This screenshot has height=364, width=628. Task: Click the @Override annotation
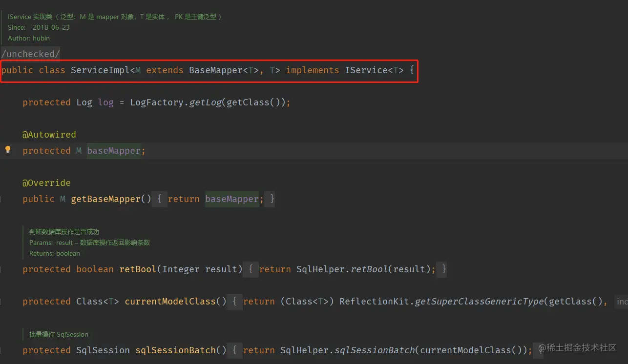pos(46,183)
